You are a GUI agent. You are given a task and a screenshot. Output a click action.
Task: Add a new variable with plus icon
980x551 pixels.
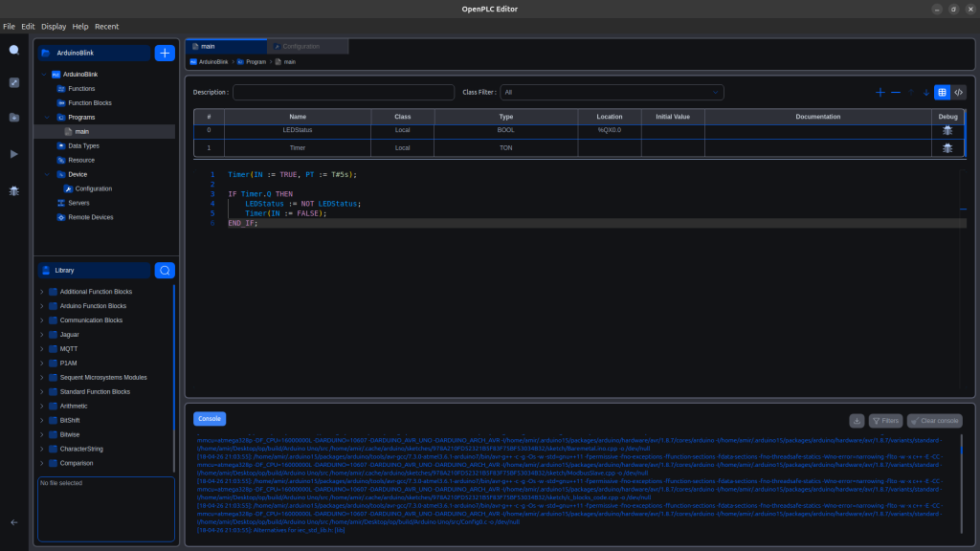(x=880, y=93)
